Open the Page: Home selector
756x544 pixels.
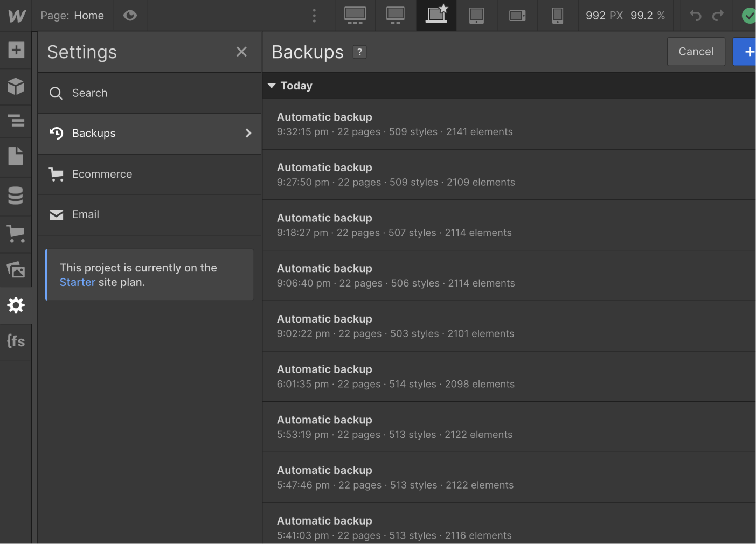click(73, 15)
